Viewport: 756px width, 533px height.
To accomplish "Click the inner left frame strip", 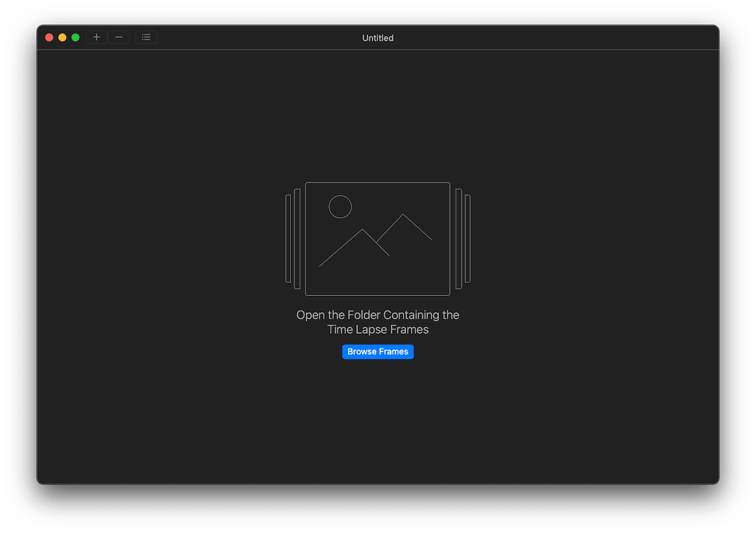I will [297, 238].
